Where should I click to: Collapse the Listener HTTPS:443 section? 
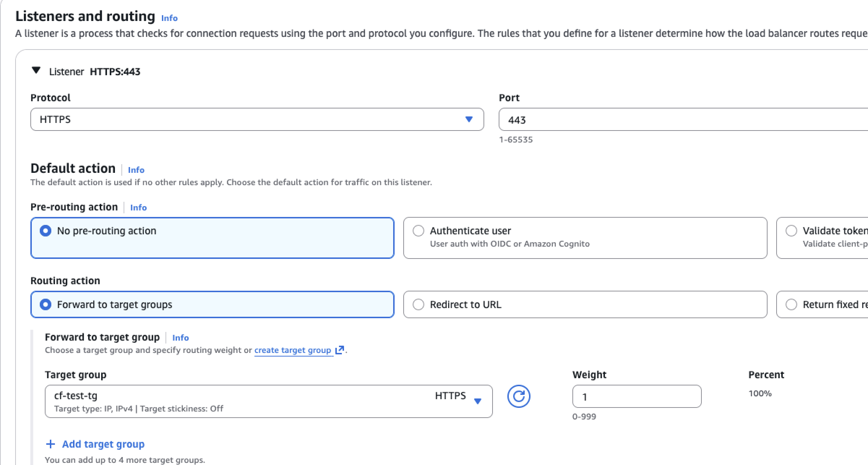(x=36, y=70)
